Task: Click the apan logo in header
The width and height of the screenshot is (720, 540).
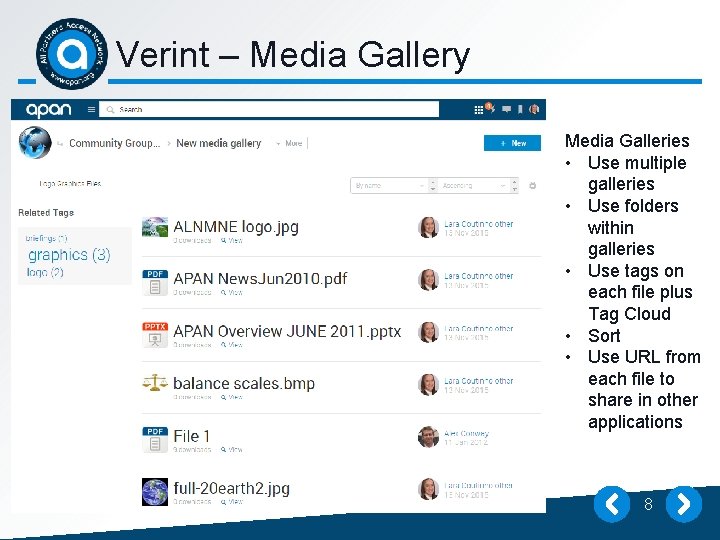Action: pyautogui.click(x=49, y=110)
